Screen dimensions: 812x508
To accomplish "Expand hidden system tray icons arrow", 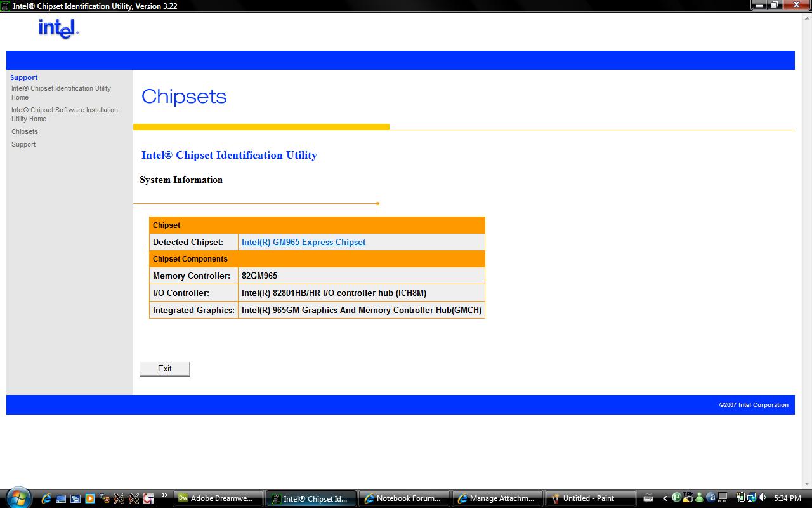I will point(665,498).
